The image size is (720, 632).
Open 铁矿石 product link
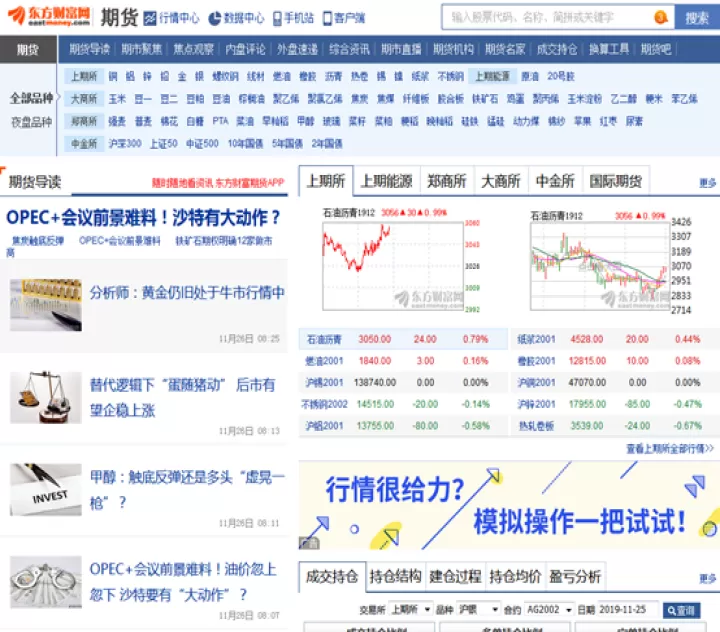(484, 98)
